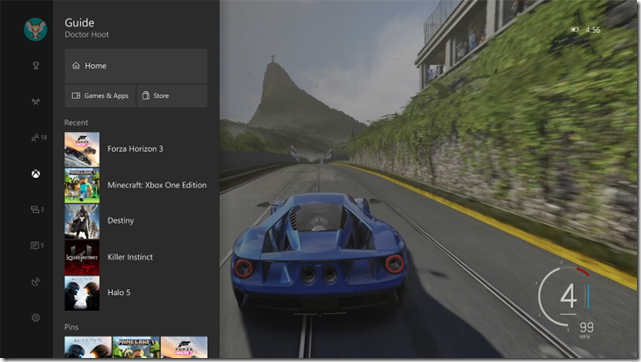
Task: Open the Friends list showing 18
Action: point(39,138)
